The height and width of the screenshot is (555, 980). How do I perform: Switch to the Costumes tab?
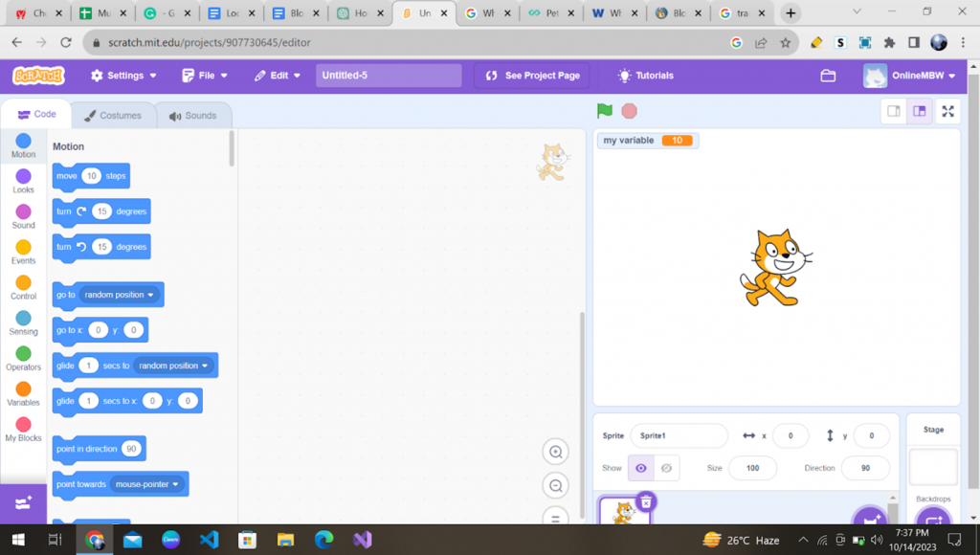pyautogui.click(x=112, y=116)
